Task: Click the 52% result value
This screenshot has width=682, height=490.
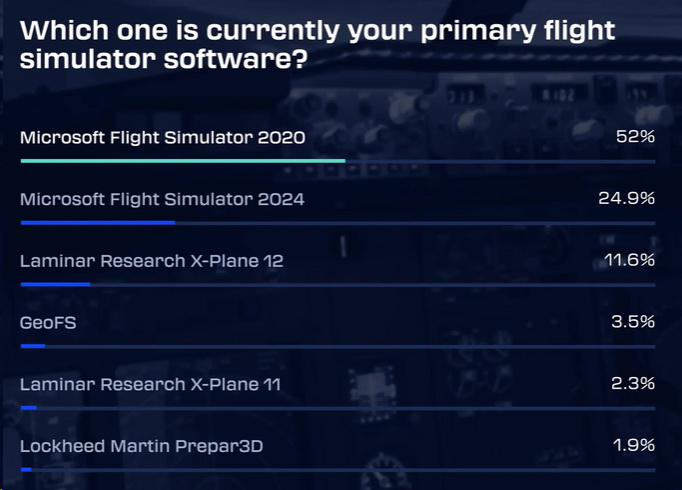Action: (636, 137)
